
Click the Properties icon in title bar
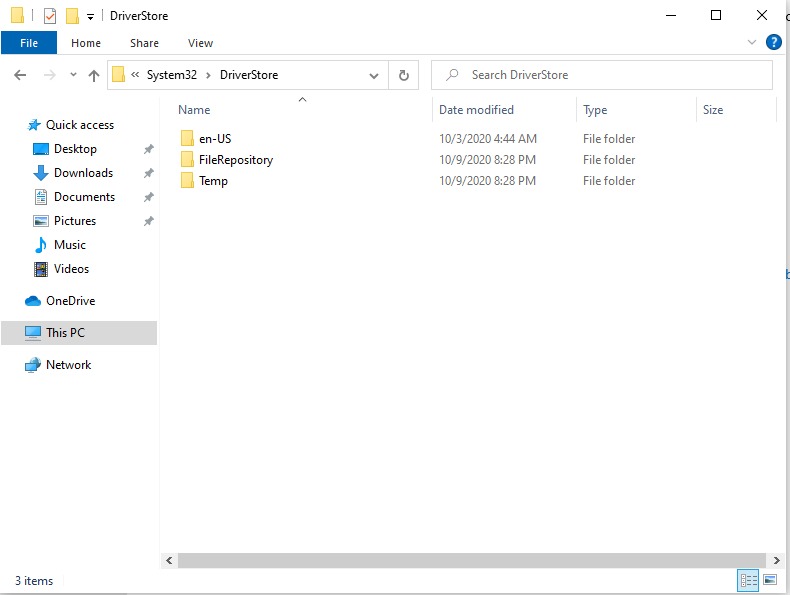click(x=50, y=16)
